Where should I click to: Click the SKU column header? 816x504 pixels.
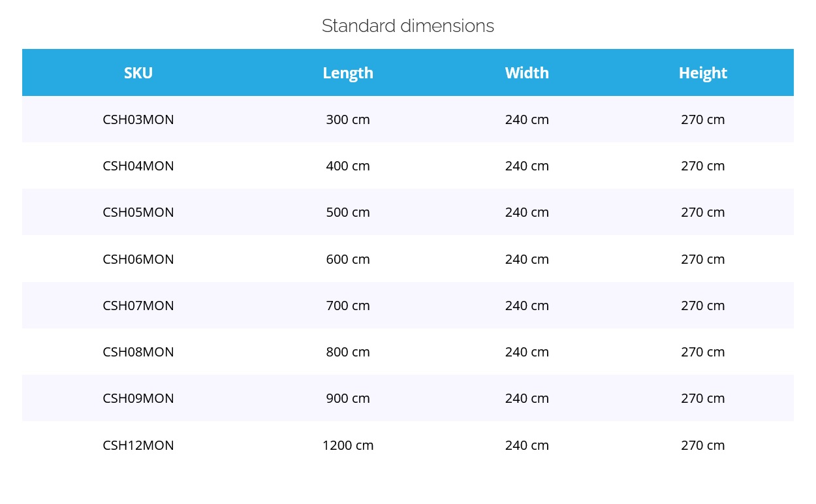pos(138,73)
